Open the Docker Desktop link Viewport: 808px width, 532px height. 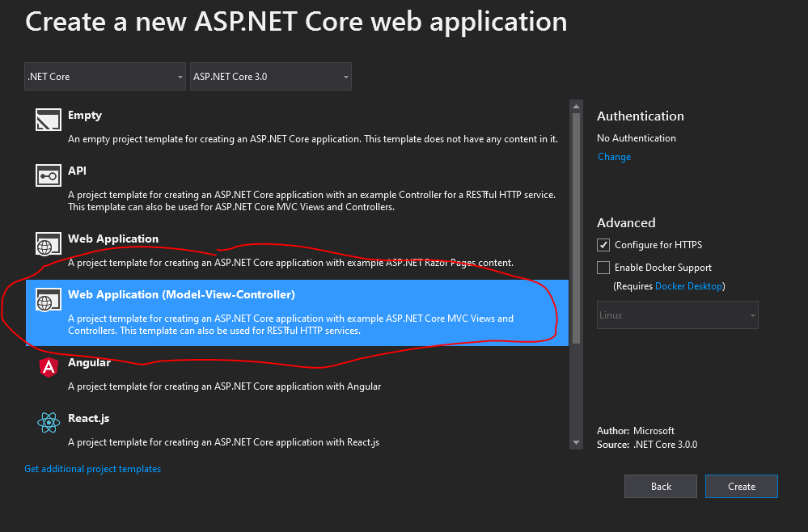(x=688, y=285)
